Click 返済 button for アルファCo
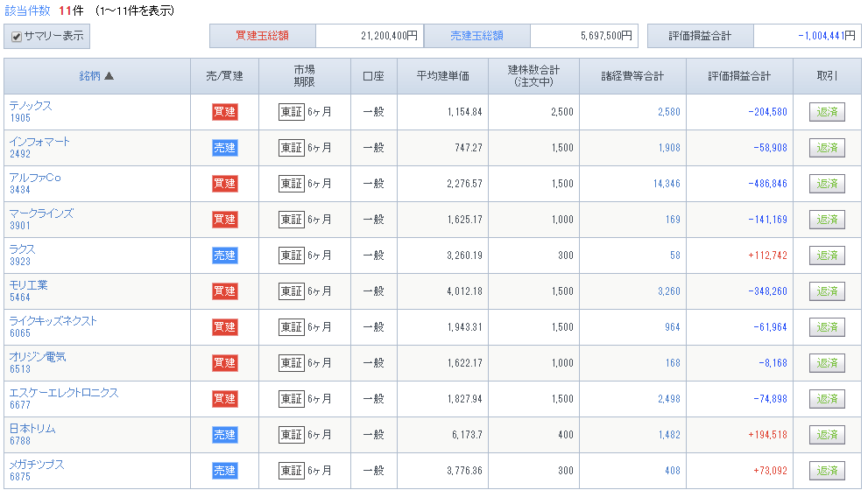The image size is (868, 490). (x=827, y=184)
